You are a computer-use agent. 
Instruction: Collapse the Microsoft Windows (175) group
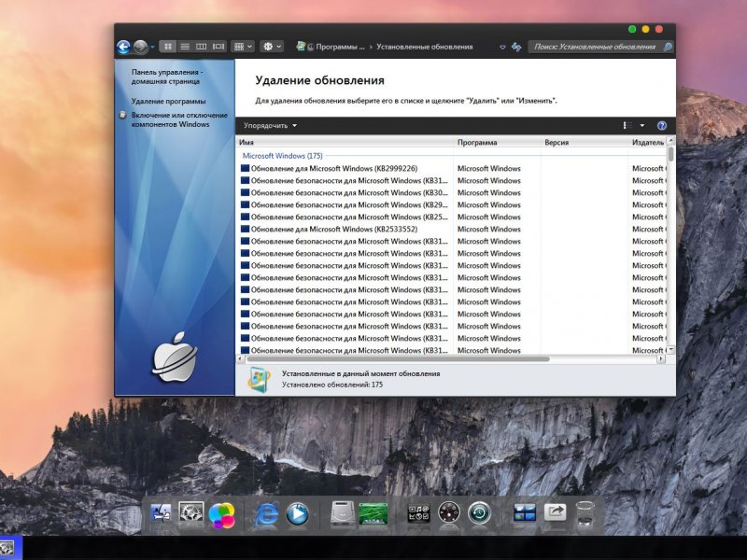click(282, 156)
